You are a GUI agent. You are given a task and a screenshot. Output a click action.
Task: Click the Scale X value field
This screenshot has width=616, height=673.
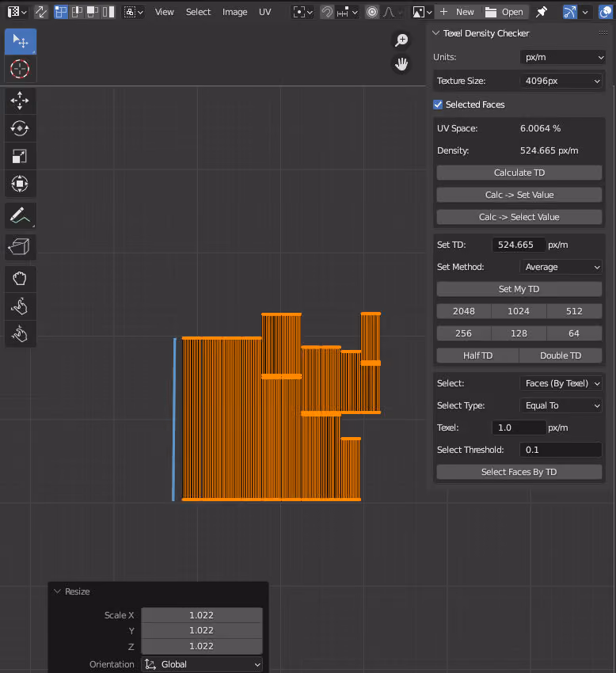point(202,615)
